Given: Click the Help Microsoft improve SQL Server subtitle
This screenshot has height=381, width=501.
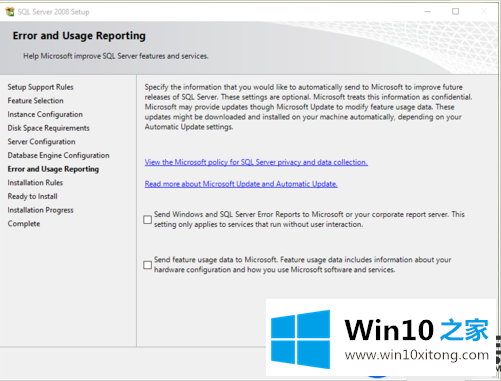Looking at the screenshot, I should point(116,56).
